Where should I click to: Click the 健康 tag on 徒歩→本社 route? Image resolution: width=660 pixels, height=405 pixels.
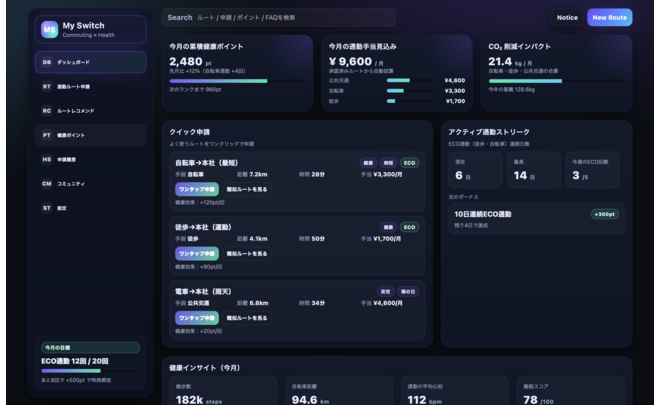click(388, 227)
